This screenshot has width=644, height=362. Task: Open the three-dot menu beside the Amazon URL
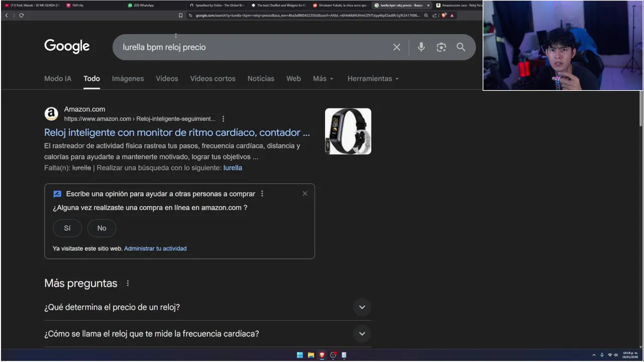coord(223,119)
